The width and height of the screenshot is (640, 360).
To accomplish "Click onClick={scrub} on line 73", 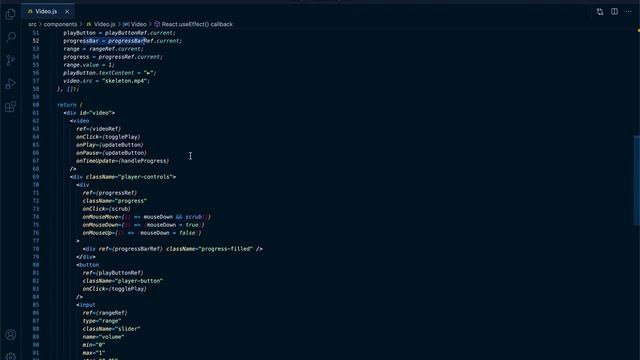I will coord(107,209).
